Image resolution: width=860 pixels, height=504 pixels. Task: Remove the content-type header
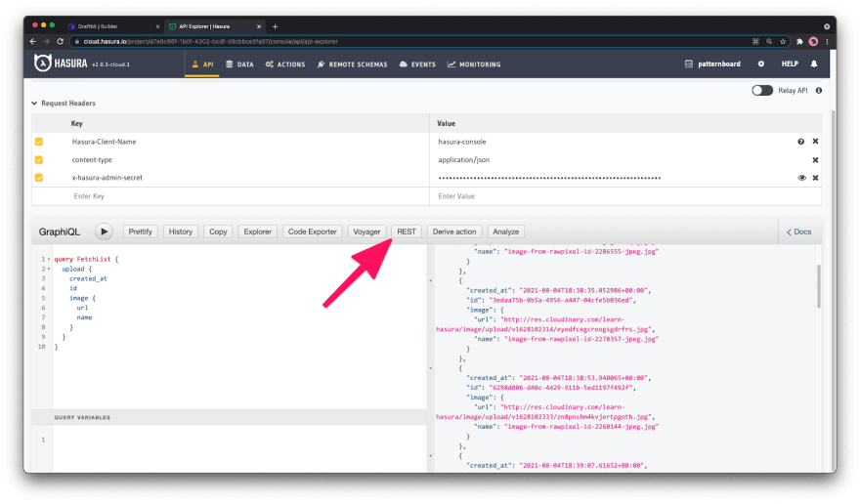click(x=816, y=160)
